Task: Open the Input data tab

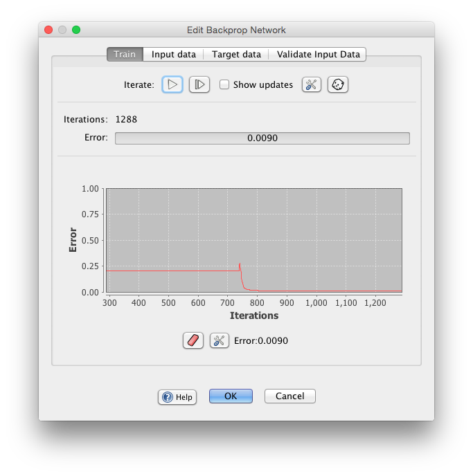Action: (x=174, y=54)
